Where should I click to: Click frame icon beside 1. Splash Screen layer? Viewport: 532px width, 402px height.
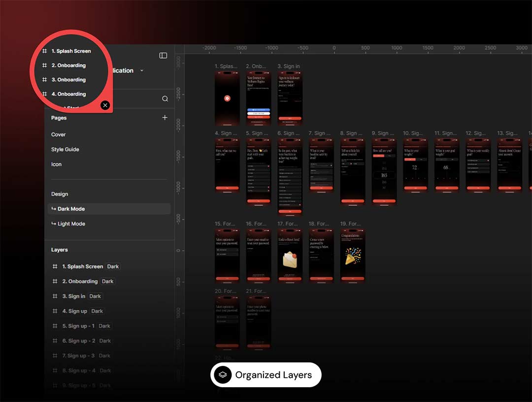point(55,267)
